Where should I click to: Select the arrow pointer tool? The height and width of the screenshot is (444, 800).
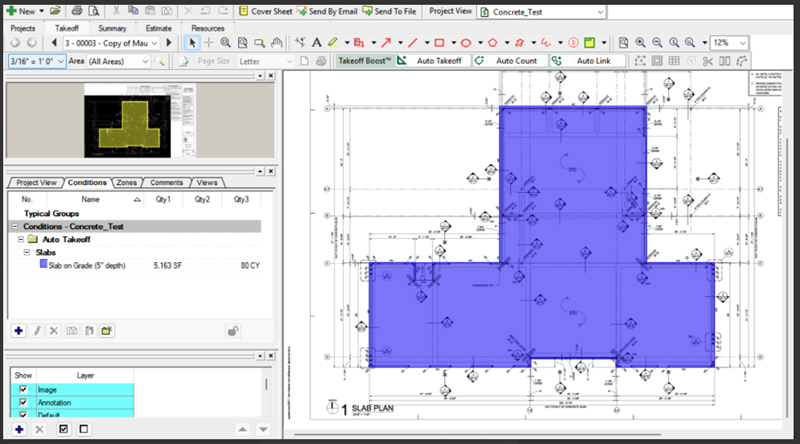coord(192,43)
